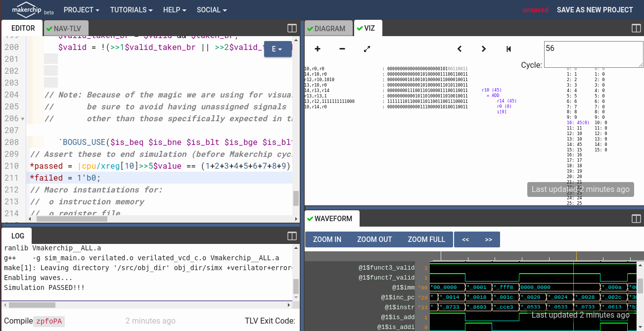Click the Cycle number input field

(x=594, y=54)
